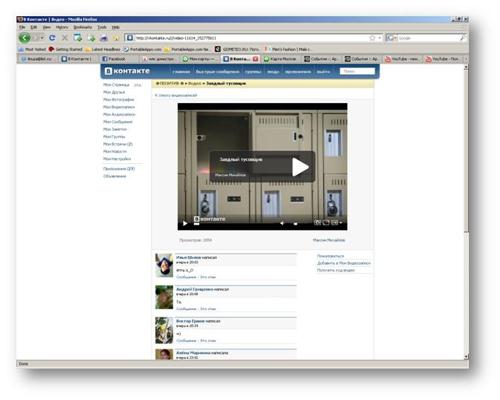The width and height of the screenshot is (500, 400).
Task: Click the large play button on the video
Action: [300, 167]
